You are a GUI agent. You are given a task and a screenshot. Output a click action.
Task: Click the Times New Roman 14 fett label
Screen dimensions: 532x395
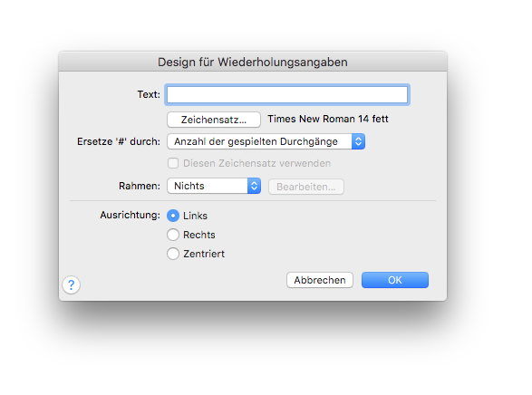click(328, 119)
